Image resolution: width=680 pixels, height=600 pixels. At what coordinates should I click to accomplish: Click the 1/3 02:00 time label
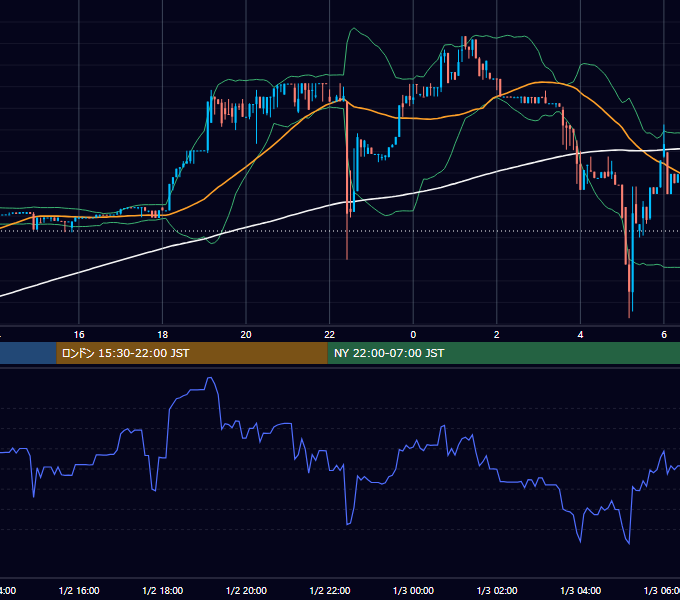[x=497, y=590]
